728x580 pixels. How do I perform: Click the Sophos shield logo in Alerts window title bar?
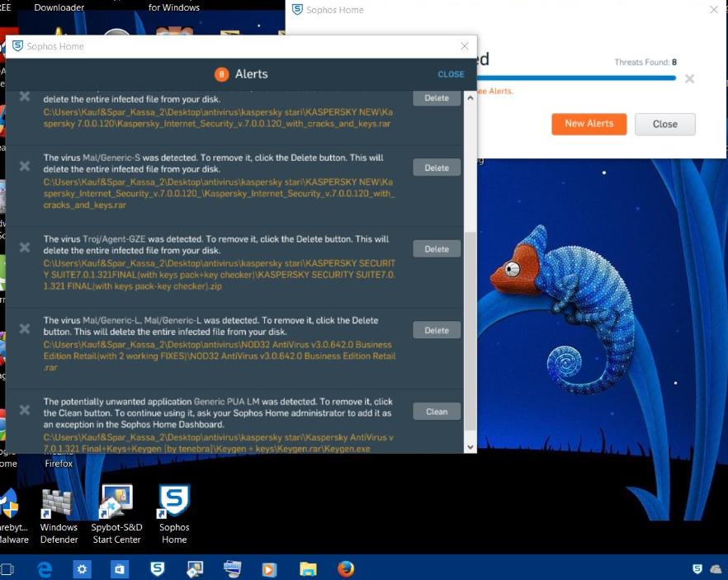point(17,46)
